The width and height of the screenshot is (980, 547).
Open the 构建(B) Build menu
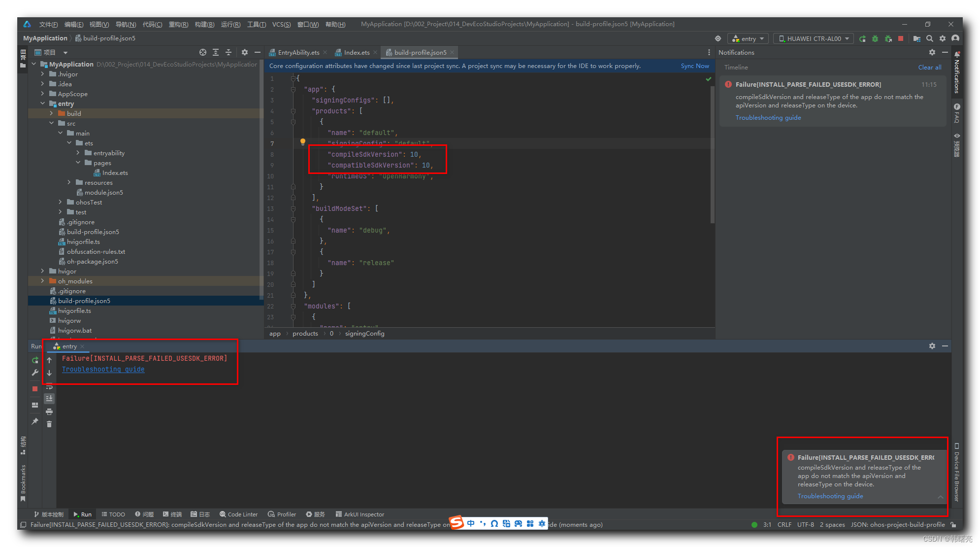coord(204,24)
